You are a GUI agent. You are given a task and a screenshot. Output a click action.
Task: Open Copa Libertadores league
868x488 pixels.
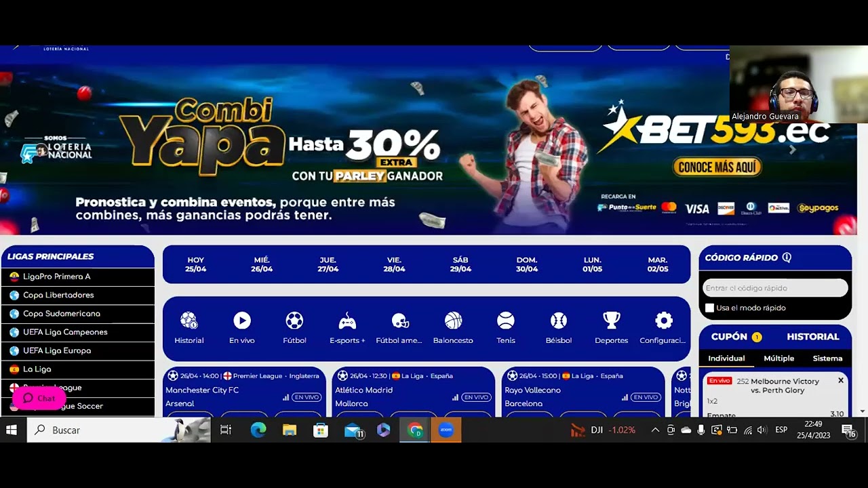(x=77, y=296)
